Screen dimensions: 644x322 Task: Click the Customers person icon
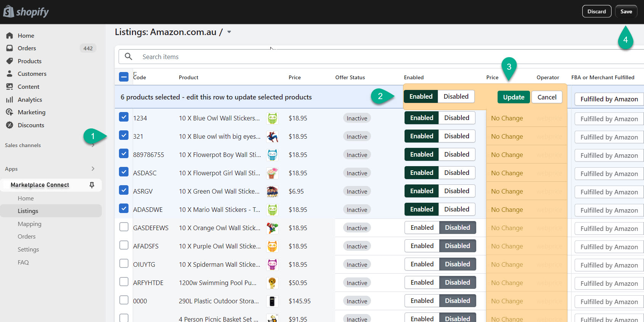click(x=10, y=74)
